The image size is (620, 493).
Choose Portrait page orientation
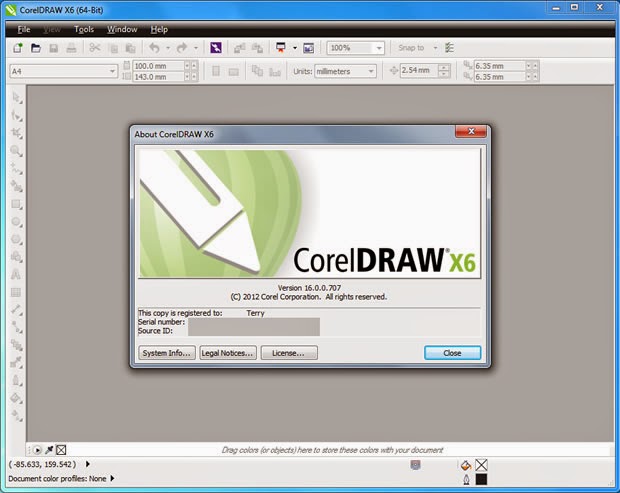tap(216, 71)
